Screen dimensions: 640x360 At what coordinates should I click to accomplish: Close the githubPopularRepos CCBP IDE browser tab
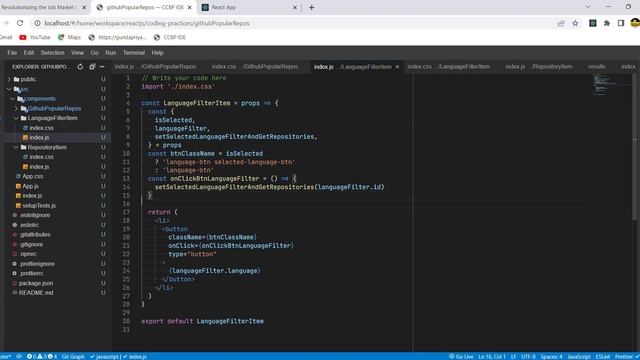pos(189,7)
